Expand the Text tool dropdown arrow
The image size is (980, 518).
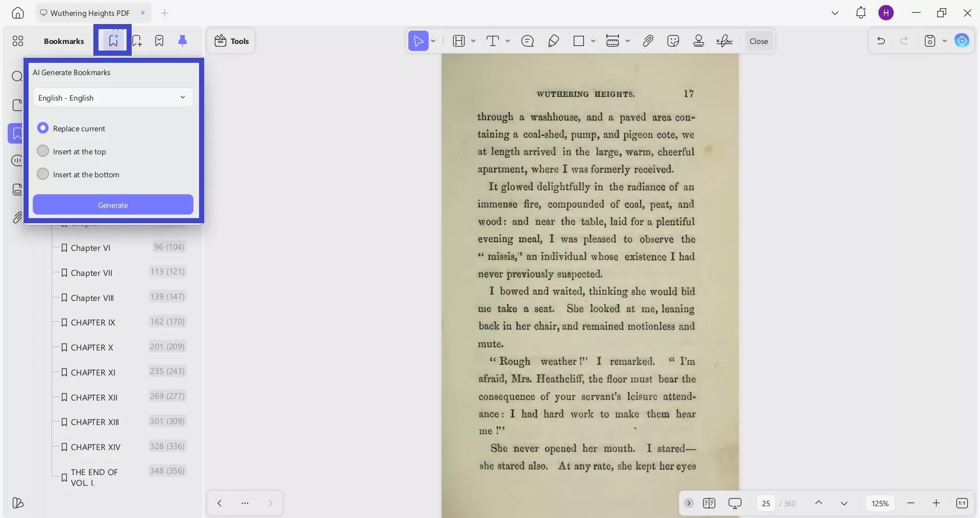[x=507, y=41]
